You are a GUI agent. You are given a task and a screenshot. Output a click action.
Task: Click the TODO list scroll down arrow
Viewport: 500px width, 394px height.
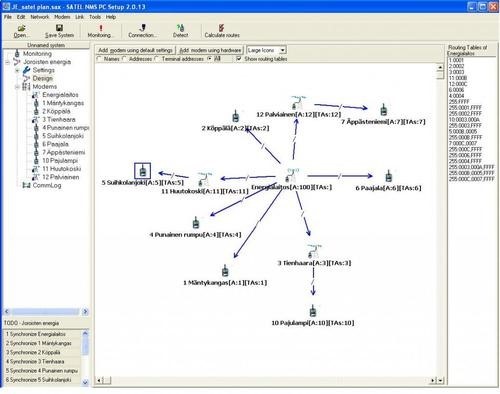85,382
